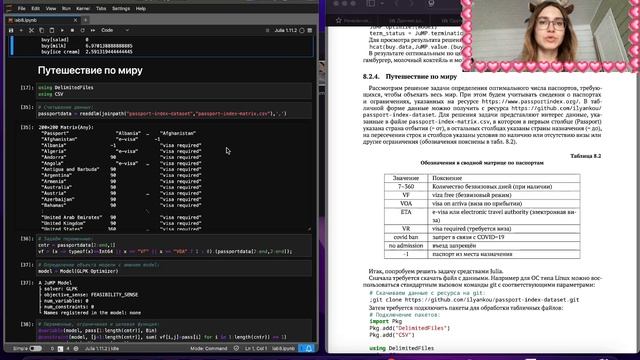Open the Settings menu

click(121, 9)
